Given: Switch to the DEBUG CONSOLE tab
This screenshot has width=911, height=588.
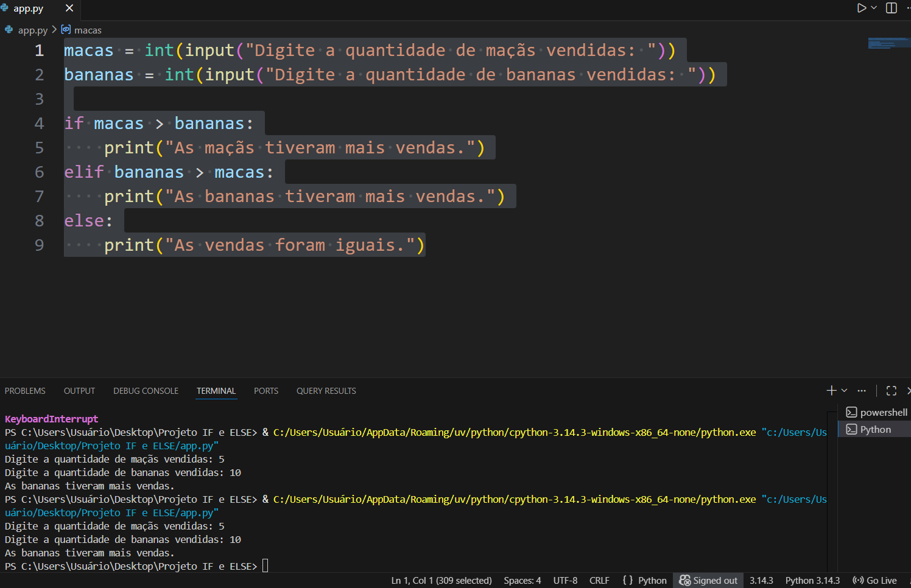Looking at the screenshot, I should [146, 391].
